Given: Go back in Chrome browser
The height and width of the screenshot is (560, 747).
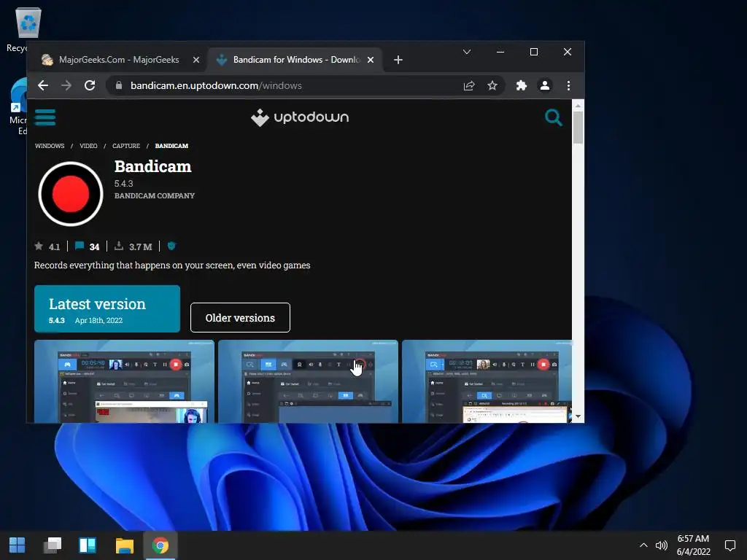Looking at the screenshot, I should click(43, 85).
